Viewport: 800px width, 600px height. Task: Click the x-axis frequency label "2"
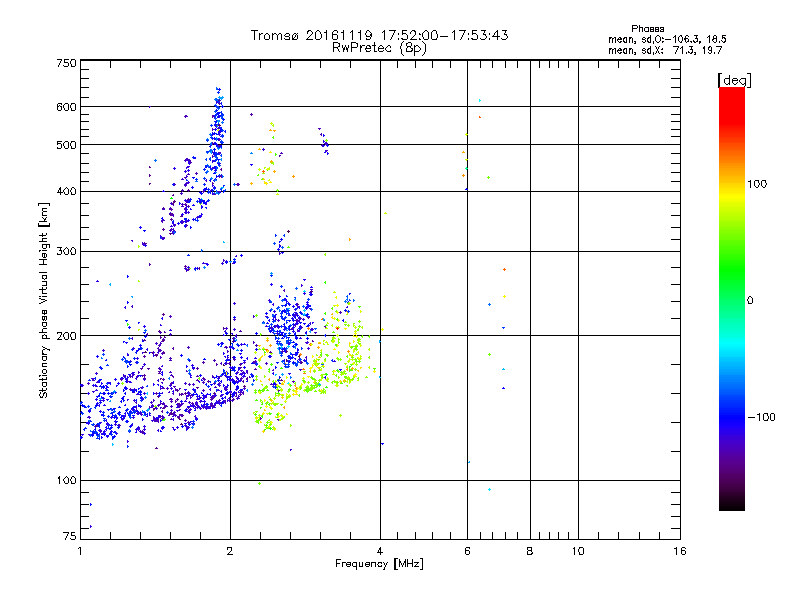pyautogui.click(x=230, y=551)
